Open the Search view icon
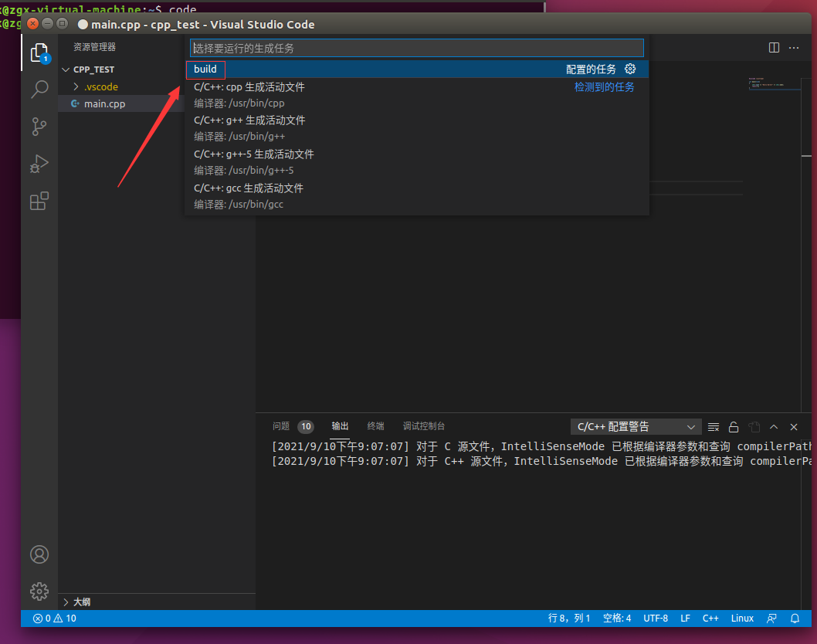 click(x=39, y=89)
